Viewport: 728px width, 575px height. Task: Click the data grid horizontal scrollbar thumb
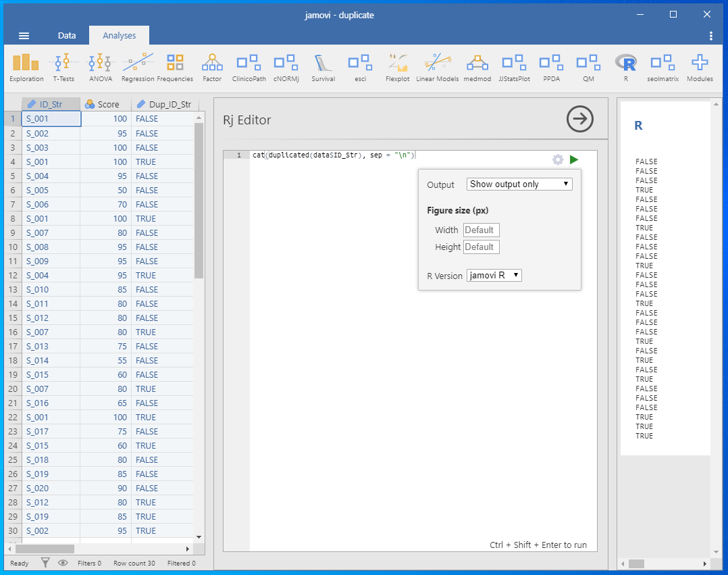click(45, 549)
